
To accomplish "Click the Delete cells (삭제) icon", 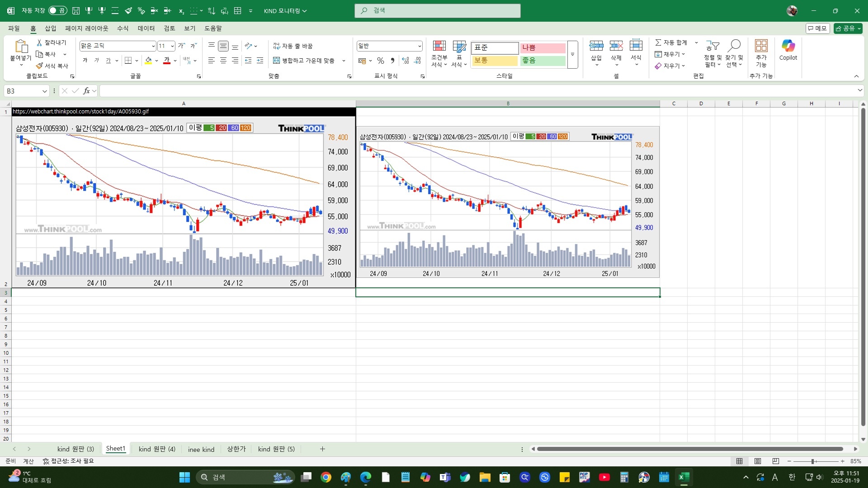I will pos(616,46).
